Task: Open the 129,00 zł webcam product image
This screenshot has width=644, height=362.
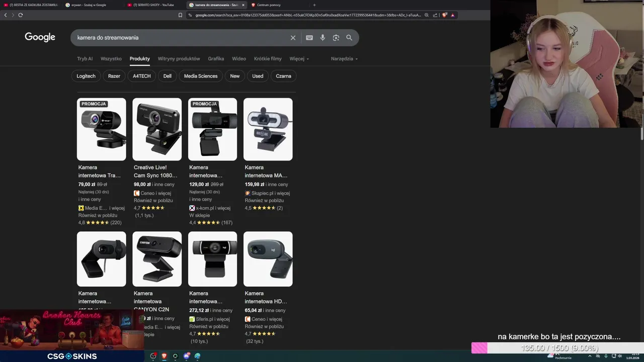Action: coord(212,129)
